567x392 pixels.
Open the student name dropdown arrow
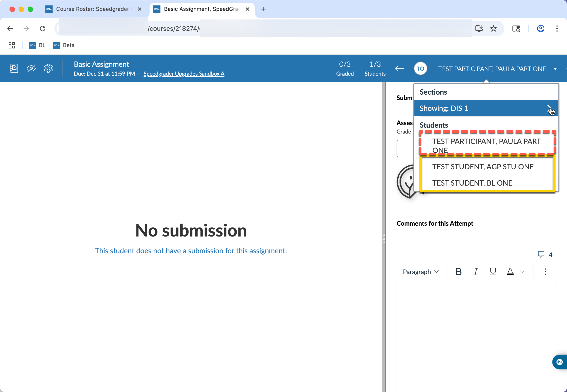[x=555, y=69]
